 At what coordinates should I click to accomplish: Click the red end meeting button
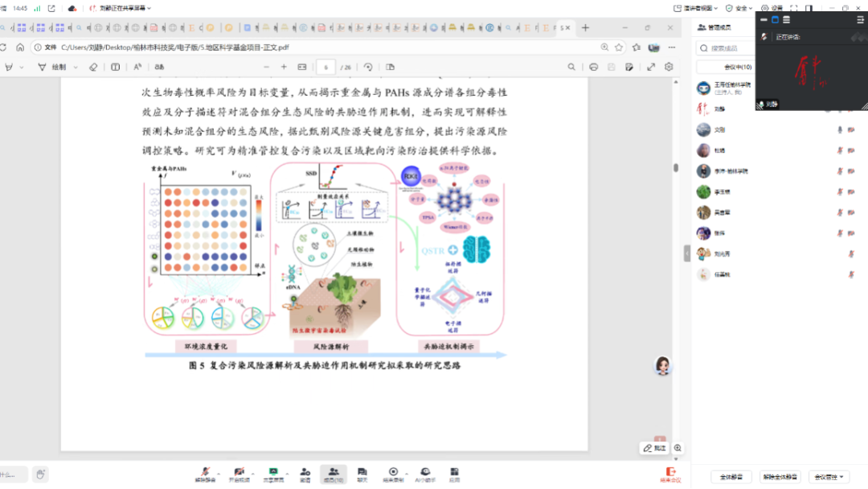[x=670, y=474]
